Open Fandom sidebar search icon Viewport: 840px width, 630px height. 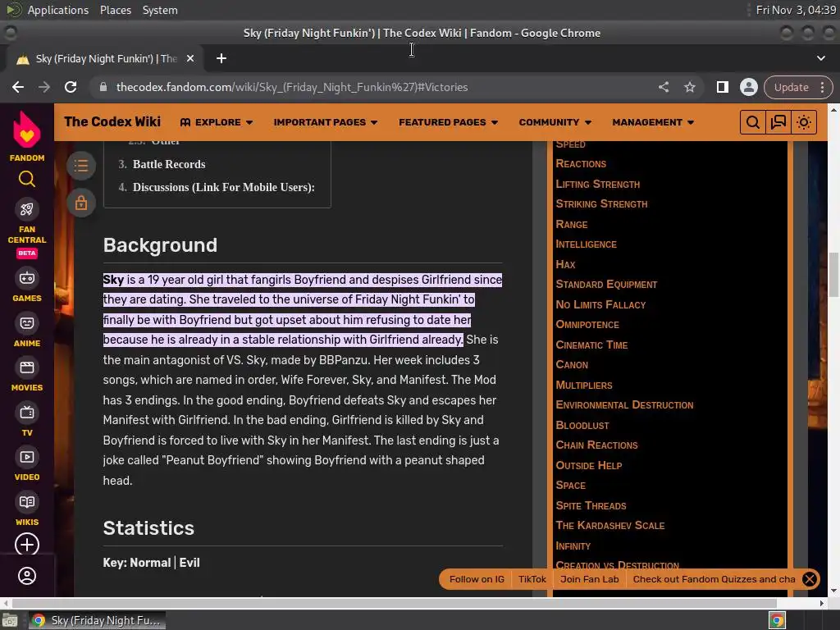tap(27, 179)
